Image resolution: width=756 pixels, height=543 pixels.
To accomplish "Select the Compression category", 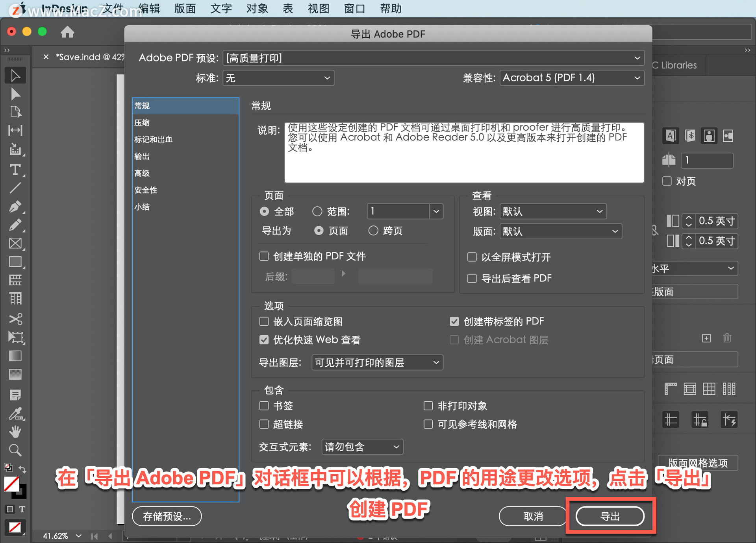I will tap(185, 123).
